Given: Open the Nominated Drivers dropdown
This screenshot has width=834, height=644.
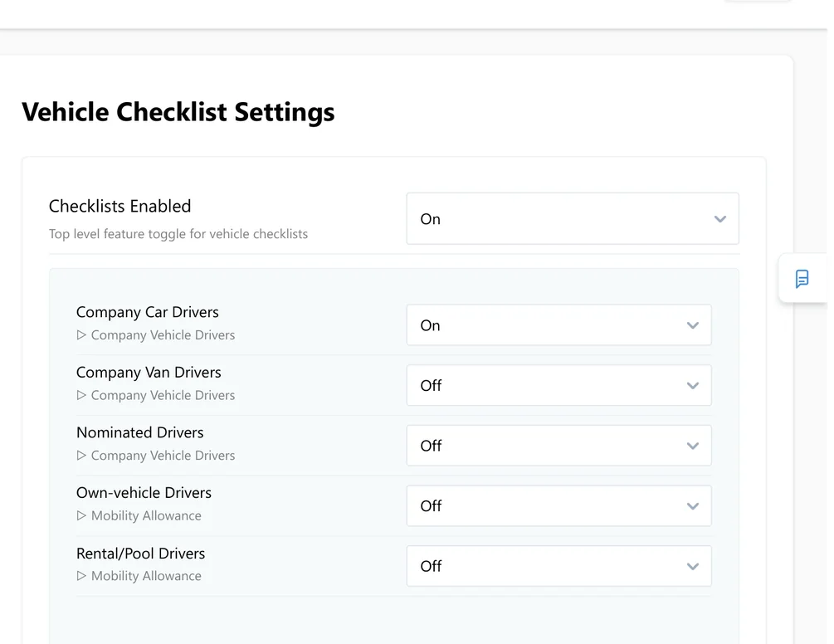Looking at the screenshot, I should (558, 445).
